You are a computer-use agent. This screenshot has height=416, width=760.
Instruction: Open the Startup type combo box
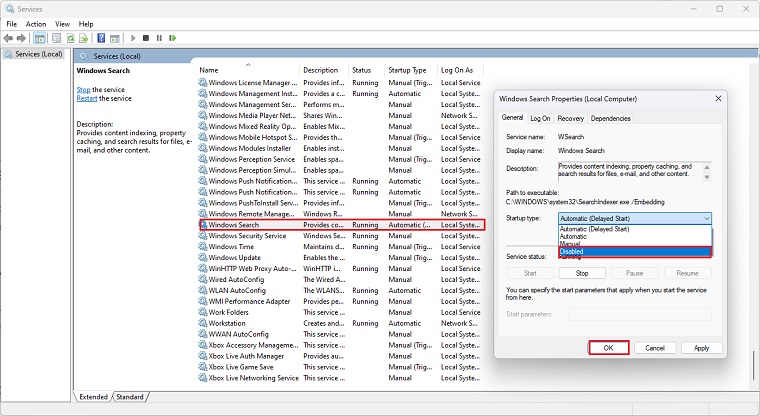[x=634, y=219]
